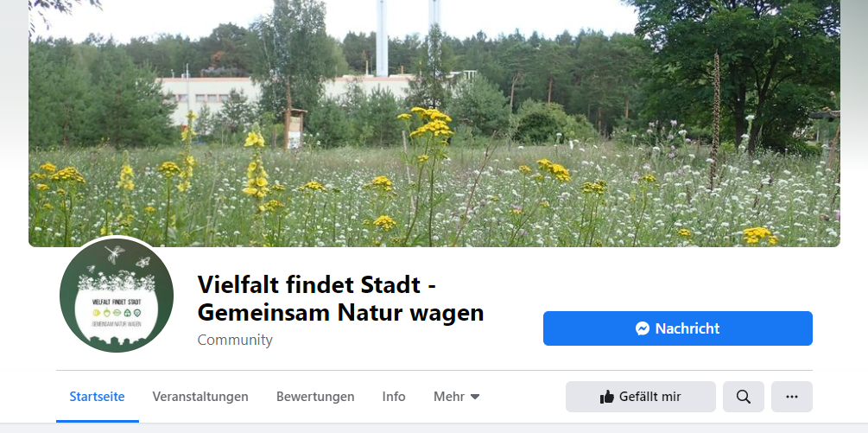Click the dragonfly drawing in the profile logo
Image resolution: width=868 pixels, height=433 pixels.
[x=115, y=254]
